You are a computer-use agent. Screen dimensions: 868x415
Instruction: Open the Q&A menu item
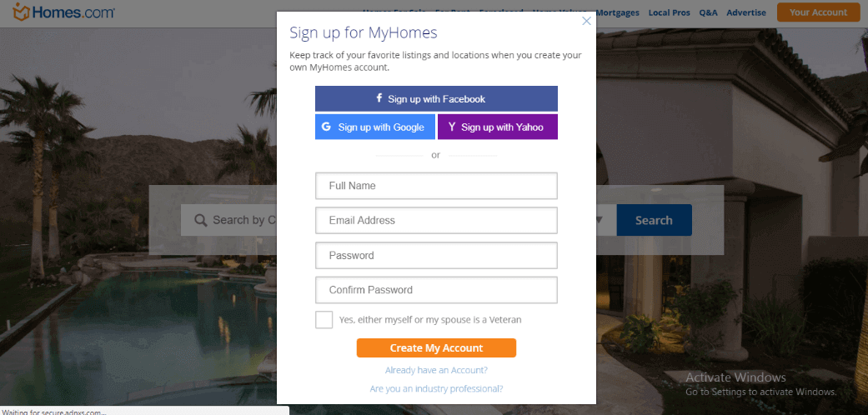708,12
